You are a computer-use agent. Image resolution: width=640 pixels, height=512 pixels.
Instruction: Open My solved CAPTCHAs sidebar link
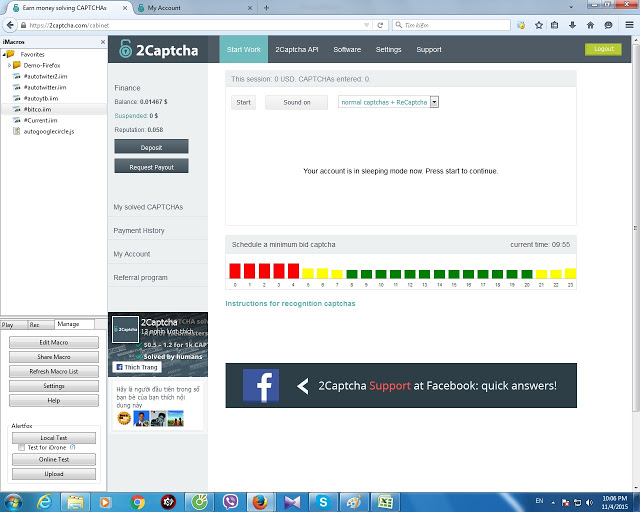point(148,207)
